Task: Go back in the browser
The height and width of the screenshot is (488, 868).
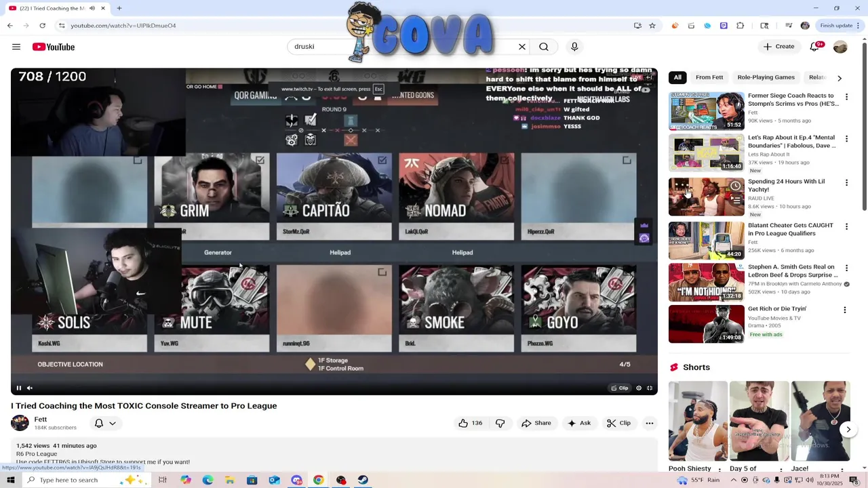Action: pyautogui.click(x=10, y=26)
